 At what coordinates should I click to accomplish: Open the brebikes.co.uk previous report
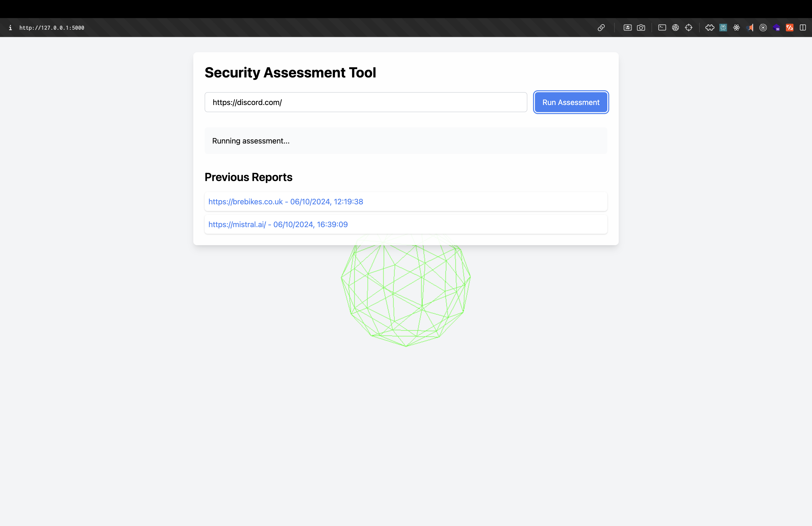[x=286, y=202]
